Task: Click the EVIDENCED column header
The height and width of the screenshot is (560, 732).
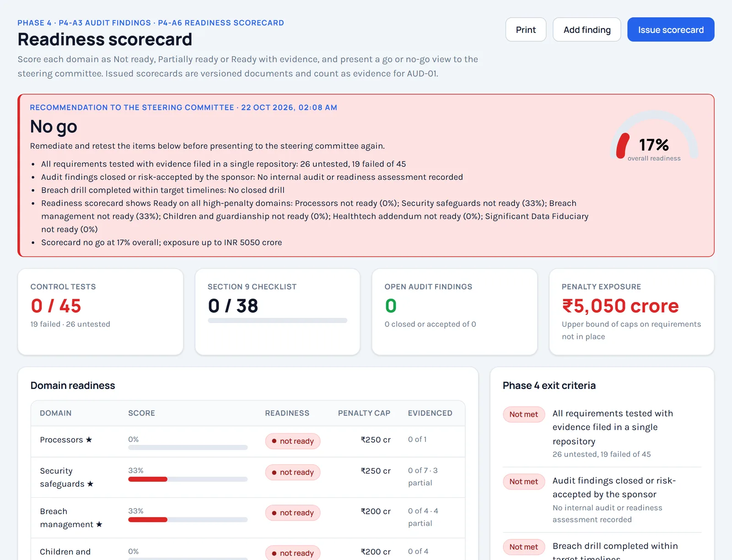Action: pyautogui.click(x=430, y=413)
